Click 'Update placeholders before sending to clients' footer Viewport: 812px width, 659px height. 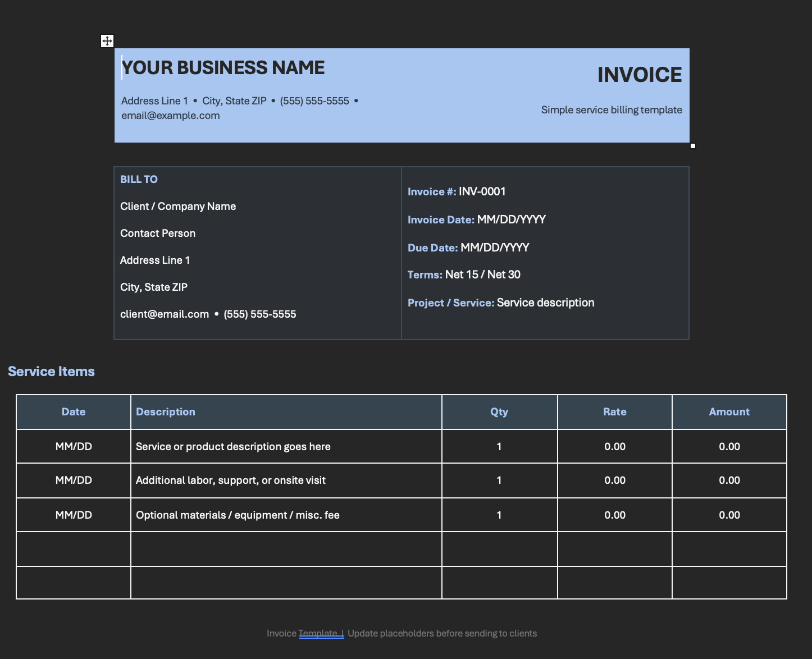443,634
